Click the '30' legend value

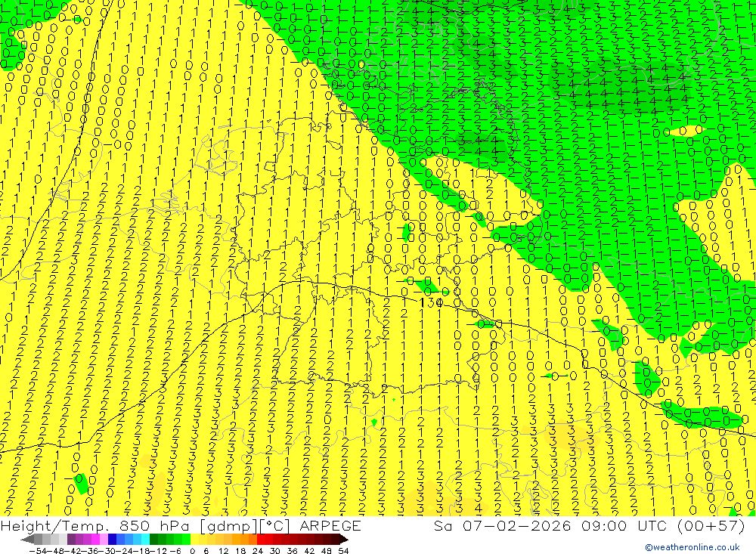coord(275,551)
